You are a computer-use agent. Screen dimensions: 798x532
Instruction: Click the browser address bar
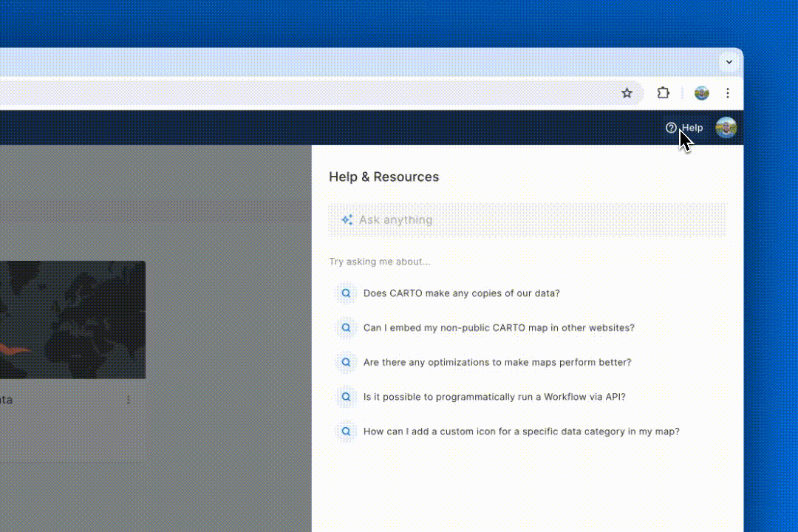[296, 93]
